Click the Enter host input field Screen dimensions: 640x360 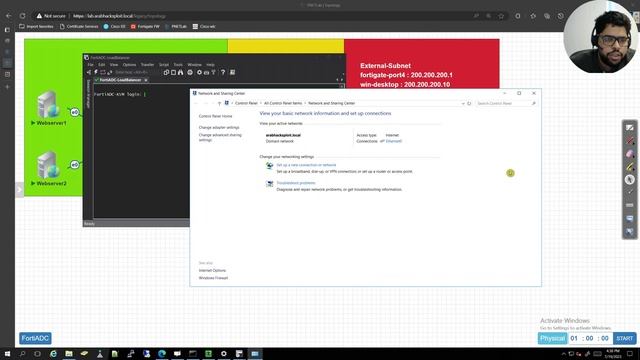click(x=133, y=72)
